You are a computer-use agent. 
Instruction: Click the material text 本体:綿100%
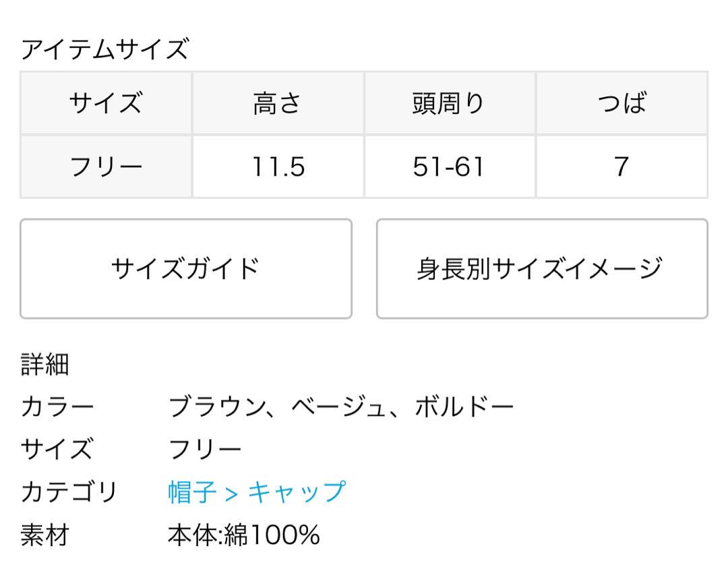(x=244, y=535)
